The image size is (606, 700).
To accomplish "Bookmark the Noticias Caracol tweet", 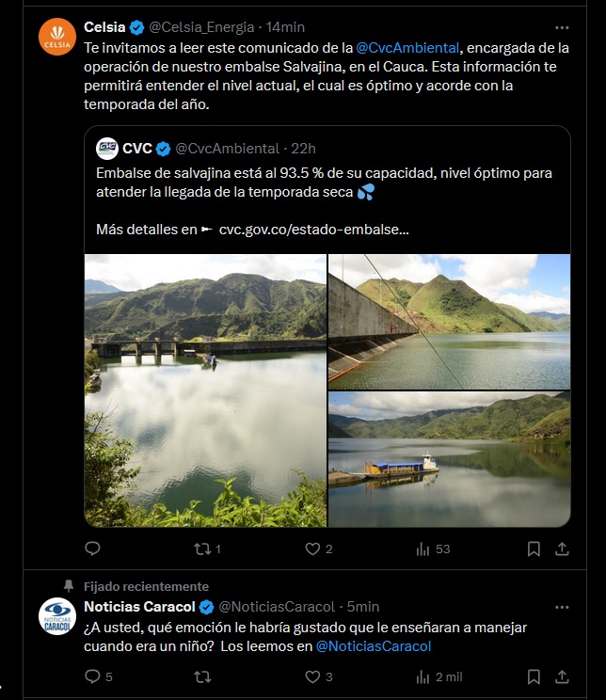I will [x=534, y=676].
